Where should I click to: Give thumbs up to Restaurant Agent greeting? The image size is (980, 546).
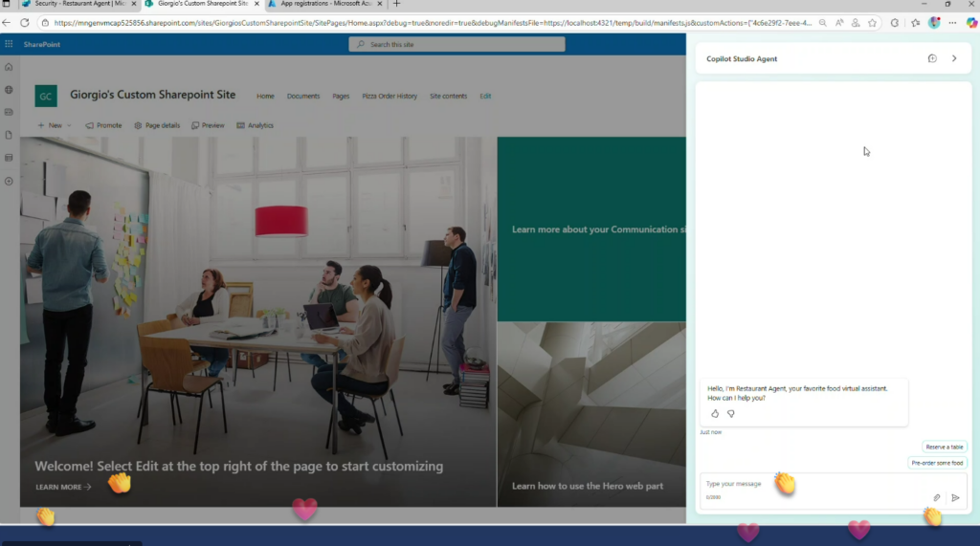(714, 413)
